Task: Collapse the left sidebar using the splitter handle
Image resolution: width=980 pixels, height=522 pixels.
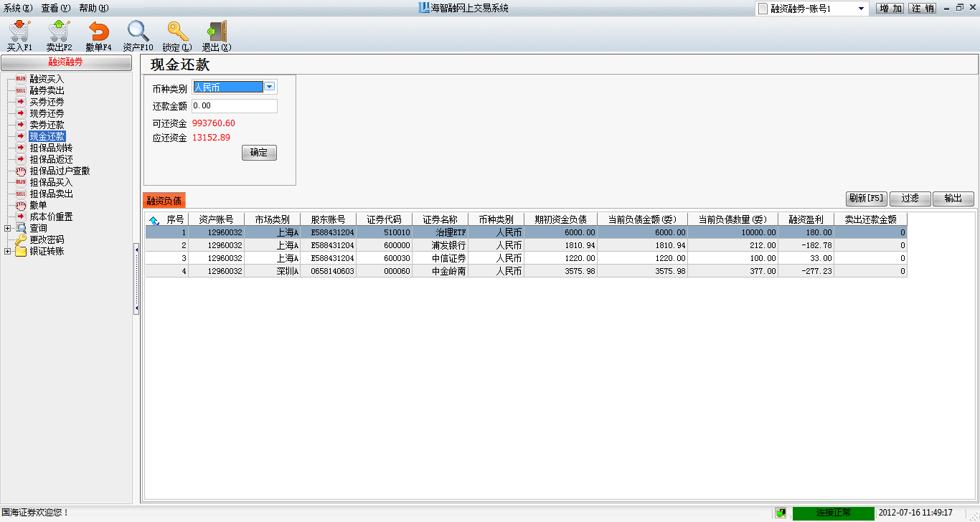Action: pos(136,279)
